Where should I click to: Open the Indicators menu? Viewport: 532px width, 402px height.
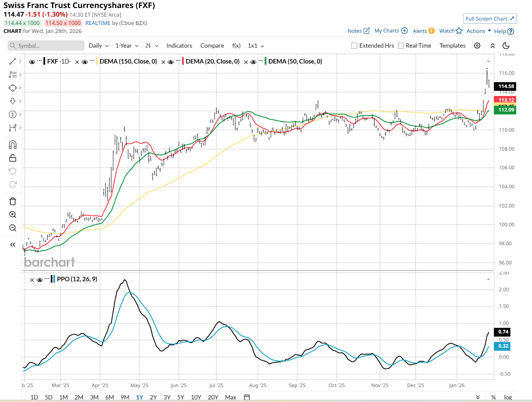click(179, 46)
